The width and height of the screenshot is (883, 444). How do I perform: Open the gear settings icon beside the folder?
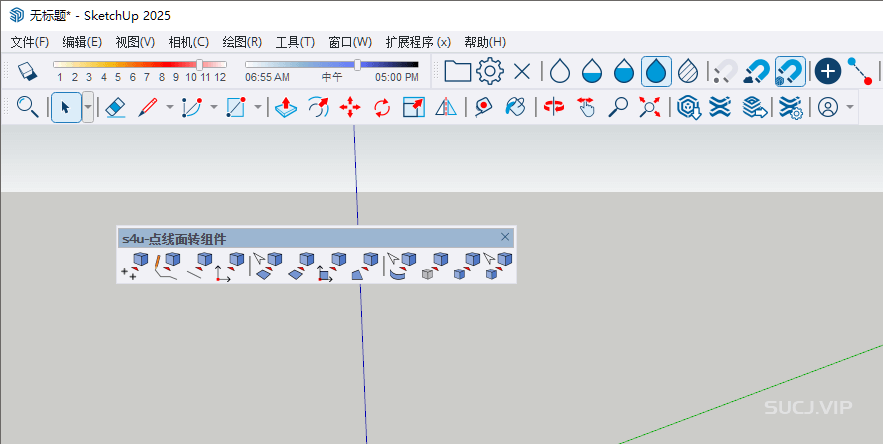(x=490, y=71)
